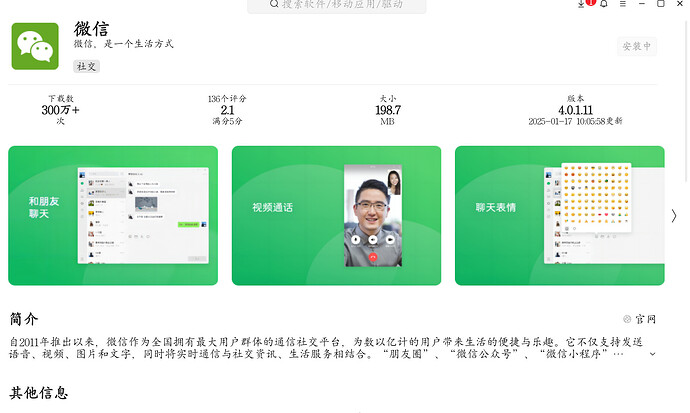Visit the 官网 official website link

click(x=645, y=319)
